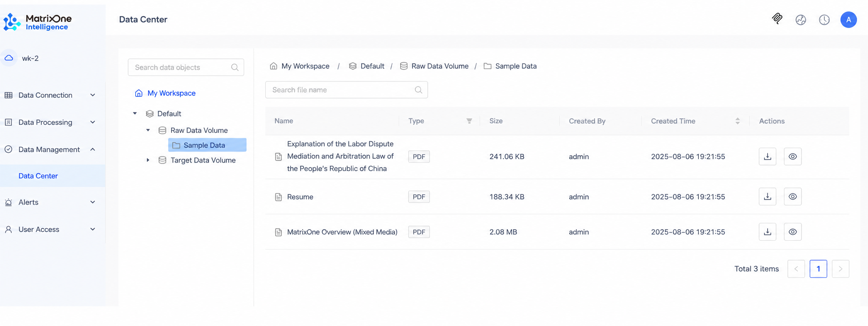Open the globe-like icon in header
Viewport: 868px width, 326px height.
pos(801,20)
